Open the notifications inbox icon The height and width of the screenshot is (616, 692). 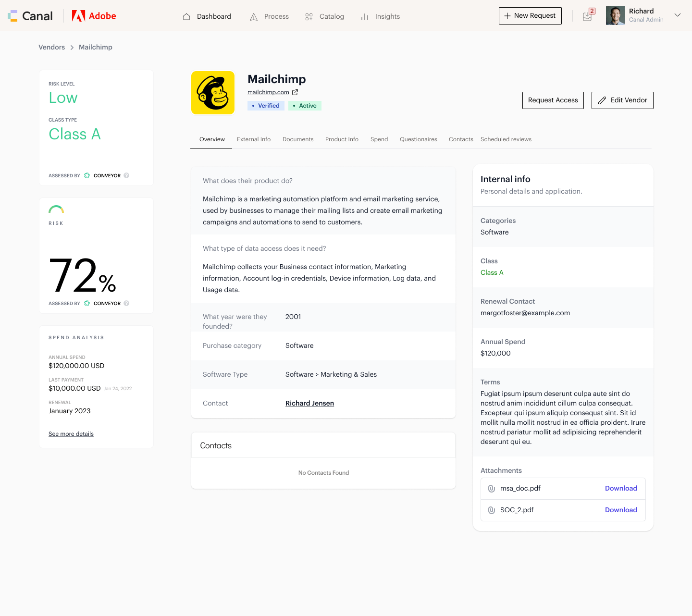(588, 16)
